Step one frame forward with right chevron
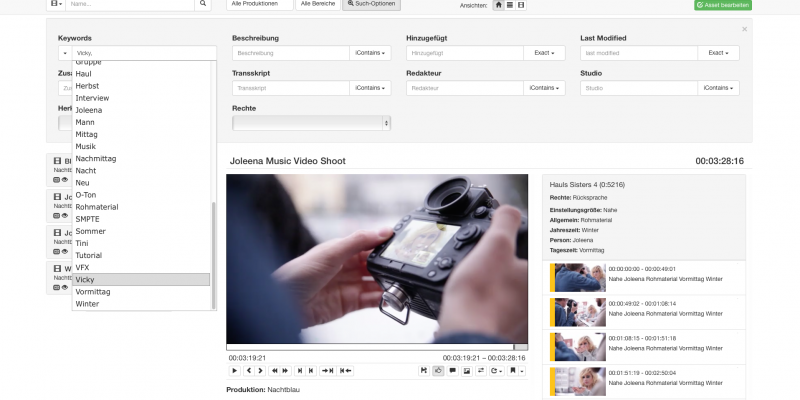800x400 pixels. [260, 370]
